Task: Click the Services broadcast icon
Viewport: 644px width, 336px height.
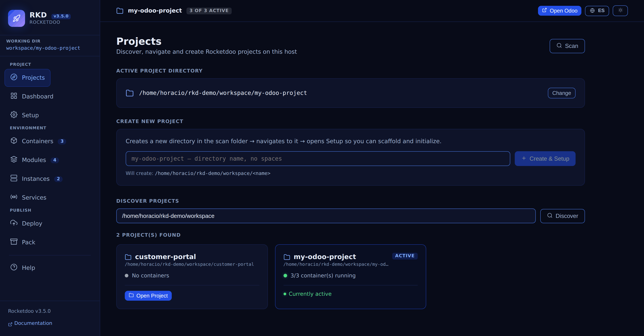Action: (x=14, y=197)
